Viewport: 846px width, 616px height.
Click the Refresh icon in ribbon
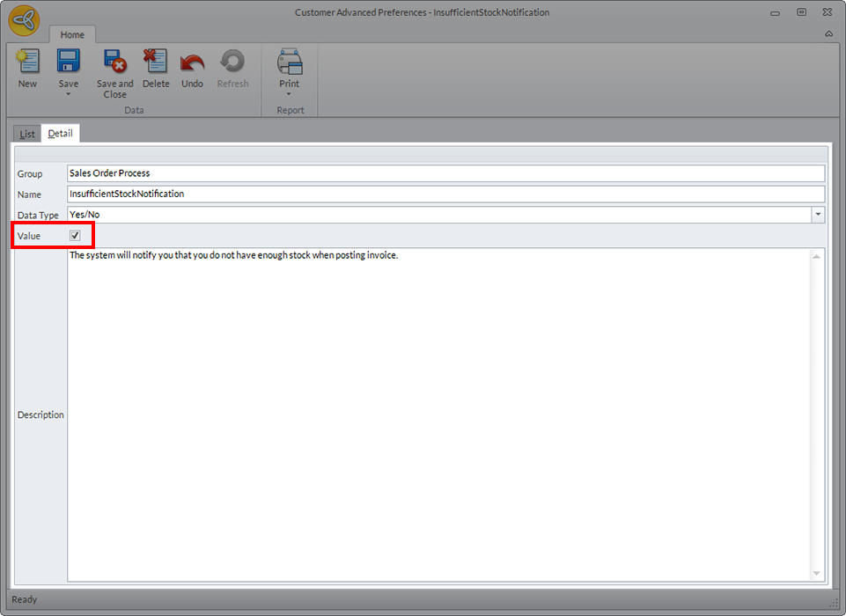click(x=232, y=62)
